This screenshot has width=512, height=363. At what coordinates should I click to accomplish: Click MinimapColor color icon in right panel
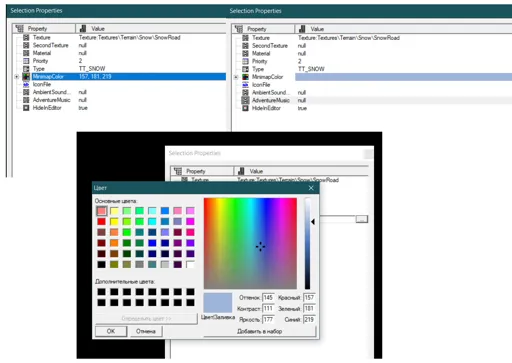(245, 77)
